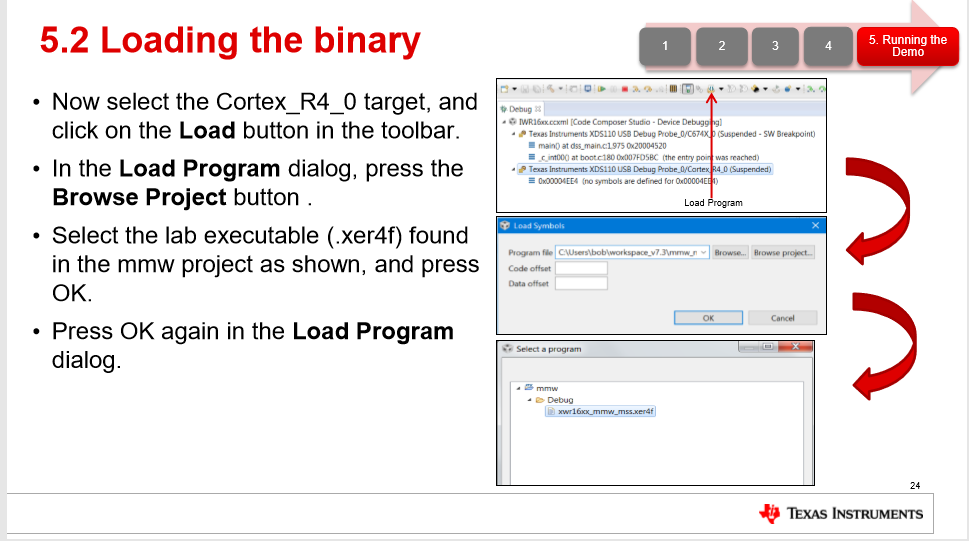Close the Debug view tab

[x=538, y=109]
